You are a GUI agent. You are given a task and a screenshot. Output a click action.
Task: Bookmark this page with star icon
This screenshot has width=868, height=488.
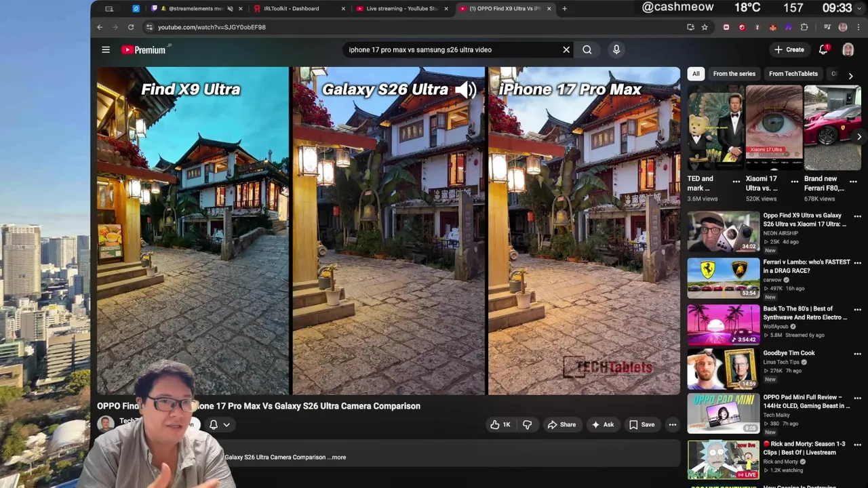click(x=705, y=27)
